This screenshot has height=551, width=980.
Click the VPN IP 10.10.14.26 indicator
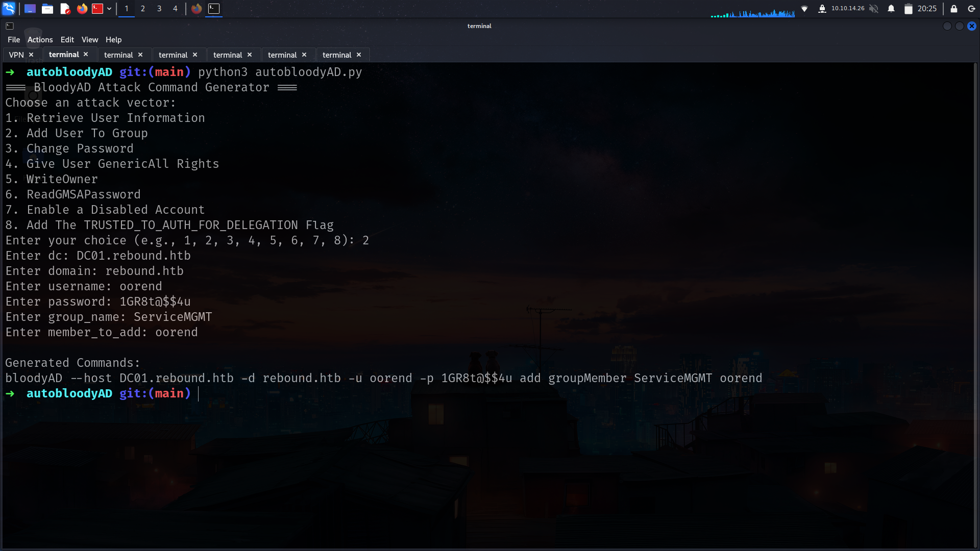coord(848,9)
